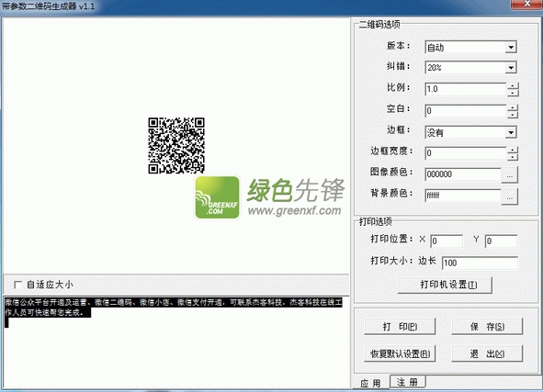This screenshot has height=392, width=543.
Task: Click the generated QR code image
Action: (176, 145)
